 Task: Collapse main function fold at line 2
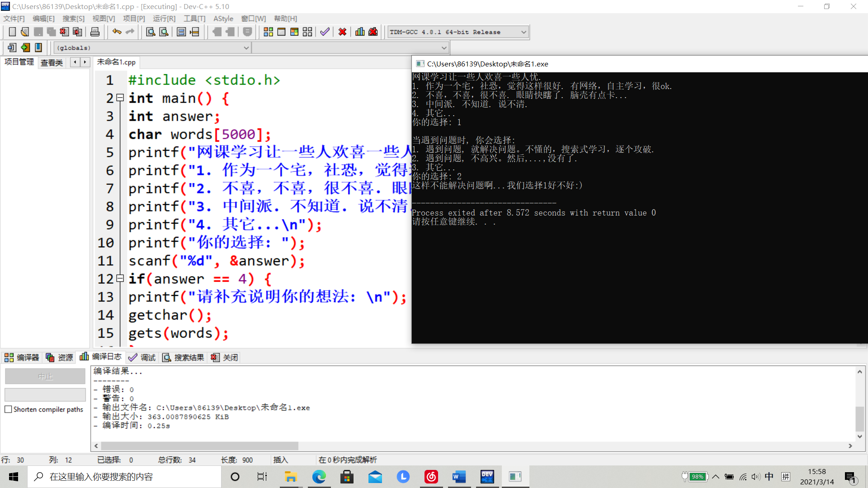point(120,98)
